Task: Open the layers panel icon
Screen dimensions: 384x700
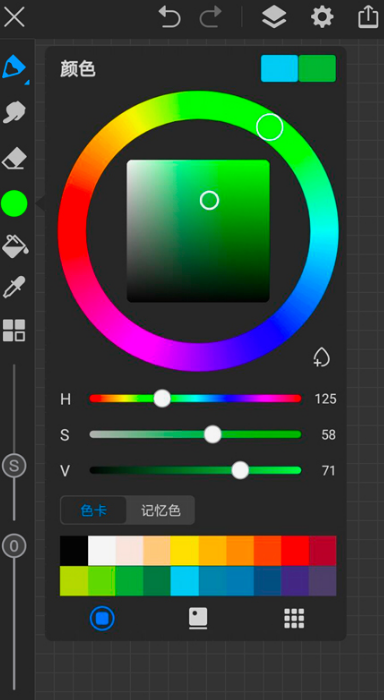Action: pos(274,17)
